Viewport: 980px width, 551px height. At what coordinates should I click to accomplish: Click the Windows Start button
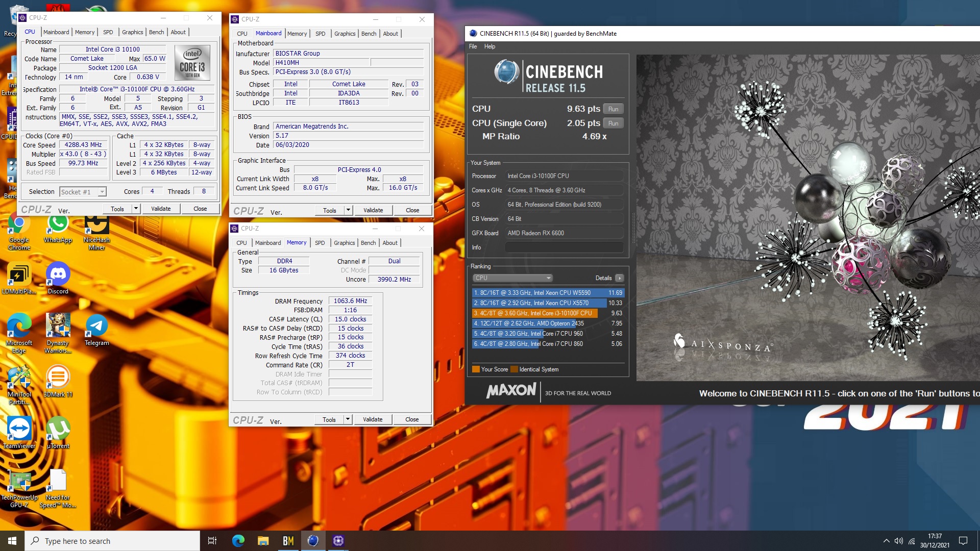(12, 541)
